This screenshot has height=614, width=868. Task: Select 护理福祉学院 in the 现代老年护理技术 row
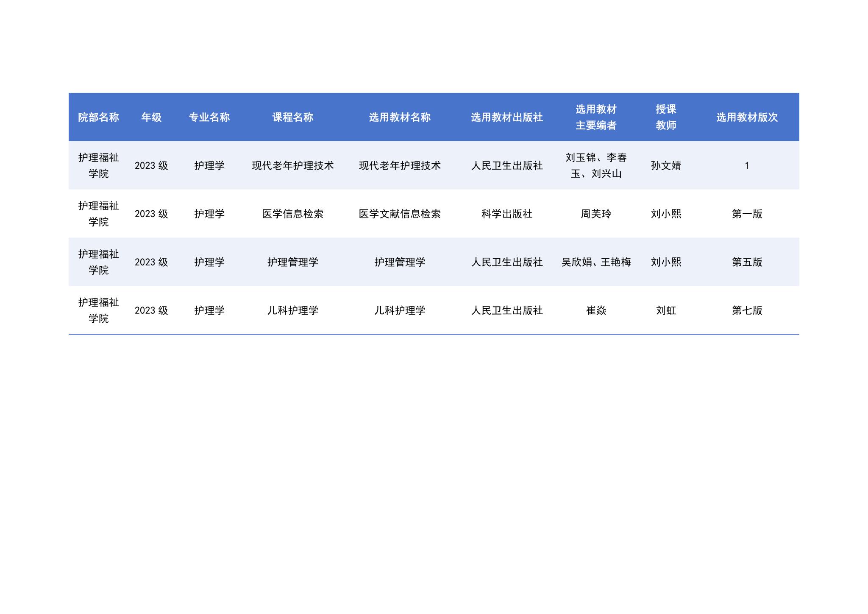click(98, 166)
